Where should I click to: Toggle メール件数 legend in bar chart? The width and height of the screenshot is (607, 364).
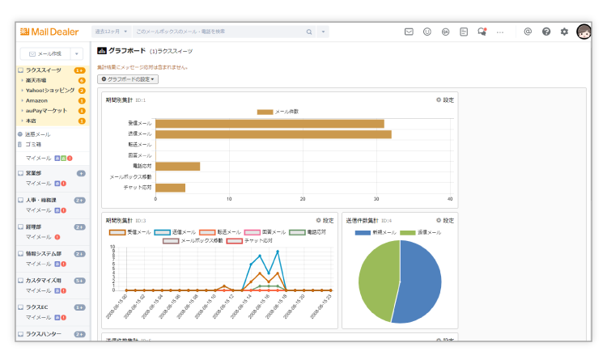tap(278, 112)
